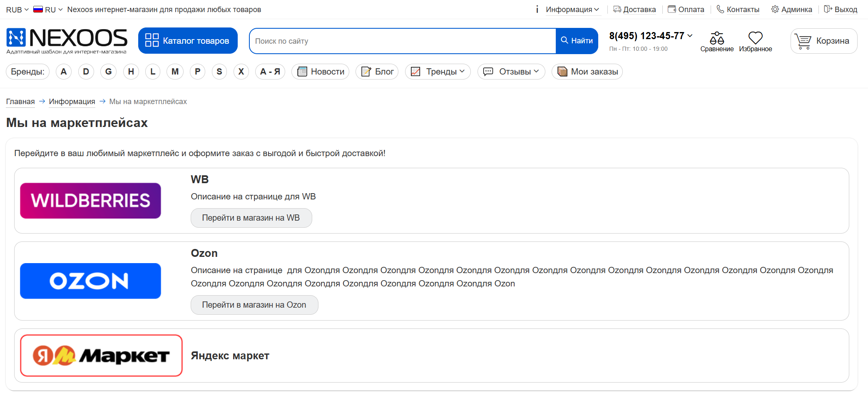Viewport: 868px width, 403px height.
Task: Select brand letter H
Action: (x=131, y=72)
